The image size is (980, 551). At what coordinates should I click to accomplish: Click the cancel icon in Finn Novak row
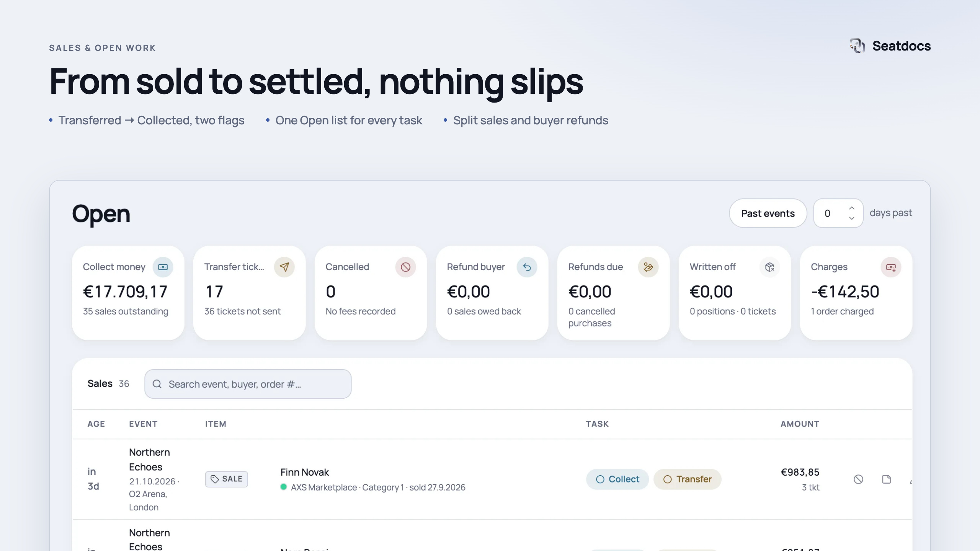pyautogui.click(x=858, y=479)
